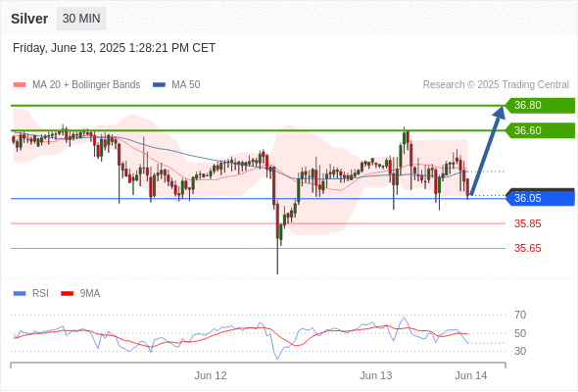The height and width of the screenshot is (392, 578).
Task: Select the 9MA legend label
Action: (x=90, y=294)
